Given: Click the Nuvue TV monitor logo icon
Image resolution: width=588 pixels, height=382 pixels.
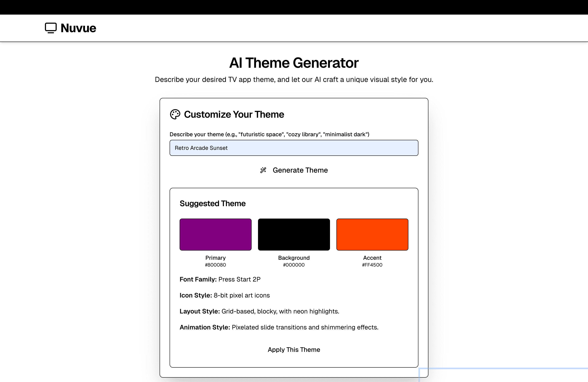Looking at the screenshot, I should click(51, 28).
